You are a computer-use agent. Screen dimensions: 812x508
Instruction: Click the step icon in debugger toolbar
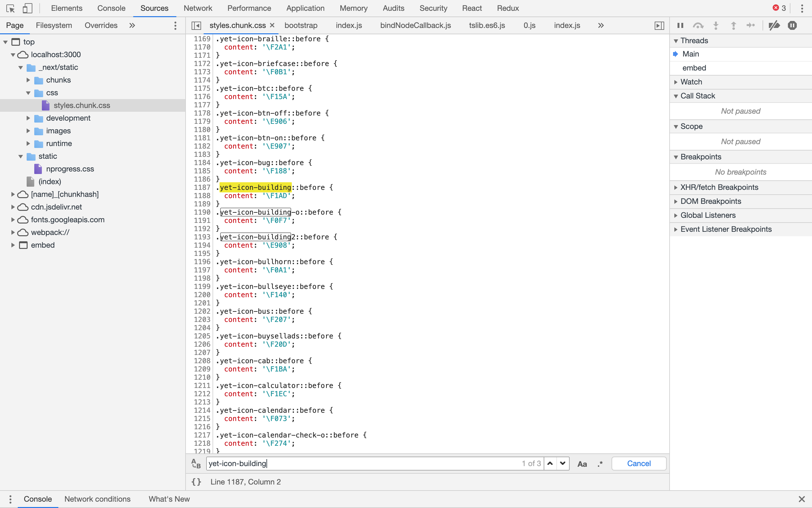point(750,25)
